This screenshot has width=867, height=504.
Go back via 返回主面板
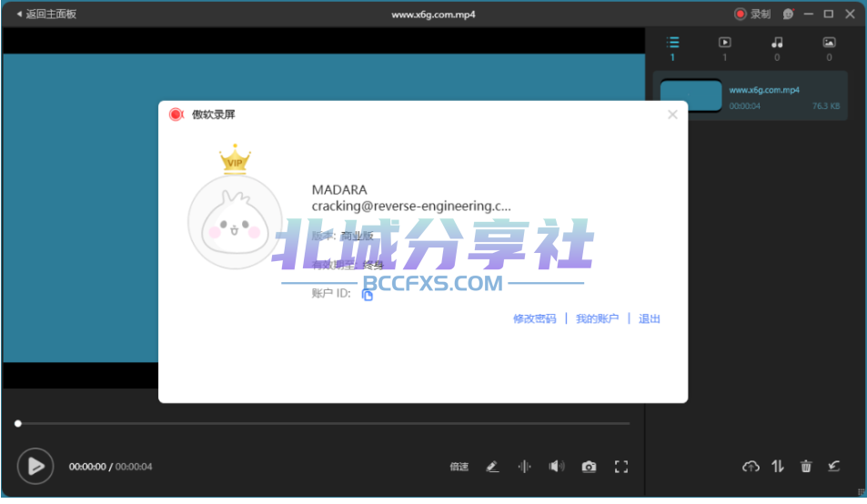pyautogui.click(x=45, y=14)
